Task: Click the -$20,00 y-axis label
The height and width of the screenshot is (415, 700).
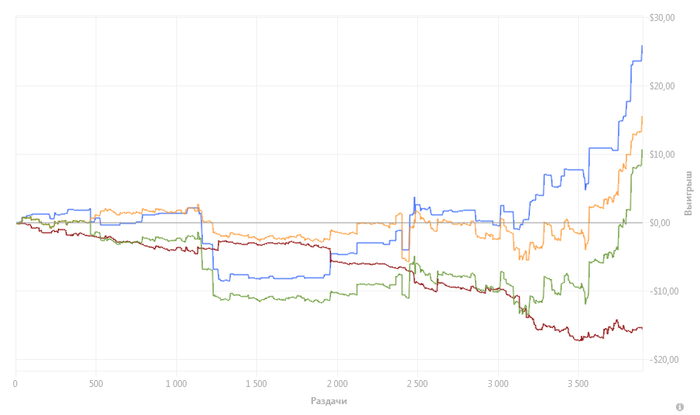Action: pyautogui.click(x=664, y=360)
